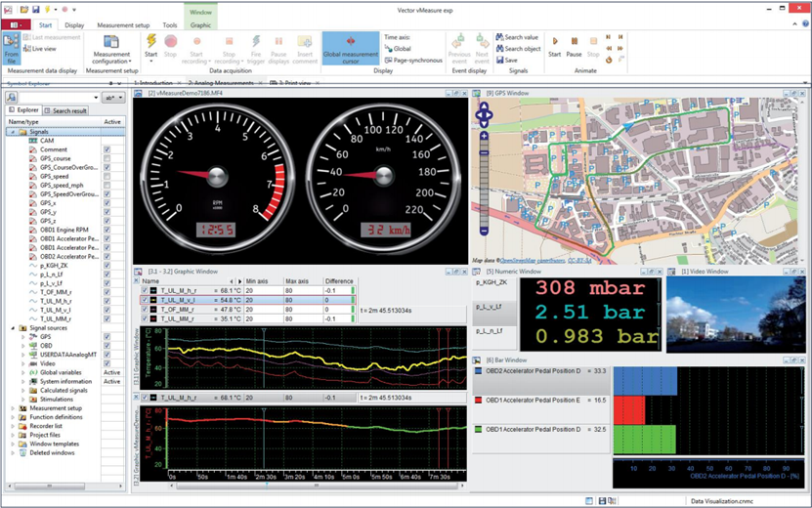
Task: Click Start recording icon
Action: tap(196, 41)
